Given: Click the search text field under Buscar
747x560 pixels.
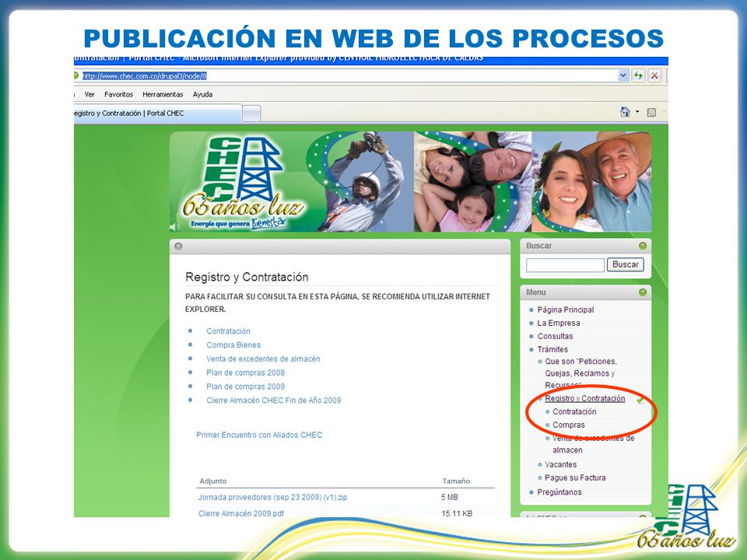Looking at the screenshot, I should tap(565, 264).
